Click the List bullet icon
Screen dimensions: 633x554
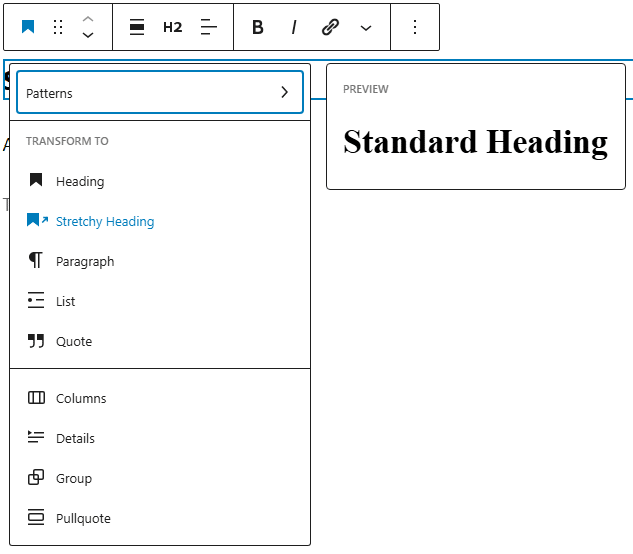[36, 300]
